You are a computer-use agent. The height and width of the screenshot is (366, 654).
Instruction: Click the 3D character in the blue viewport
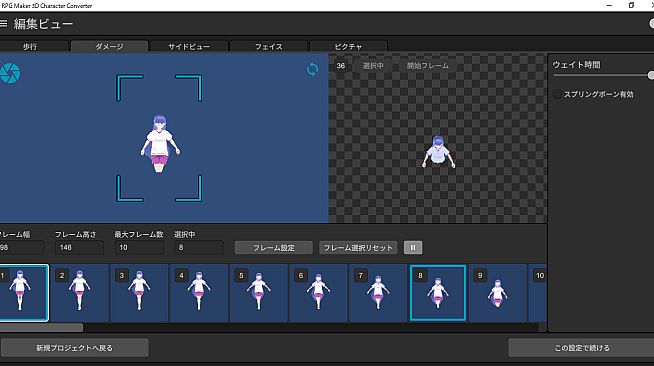point(160,143)
